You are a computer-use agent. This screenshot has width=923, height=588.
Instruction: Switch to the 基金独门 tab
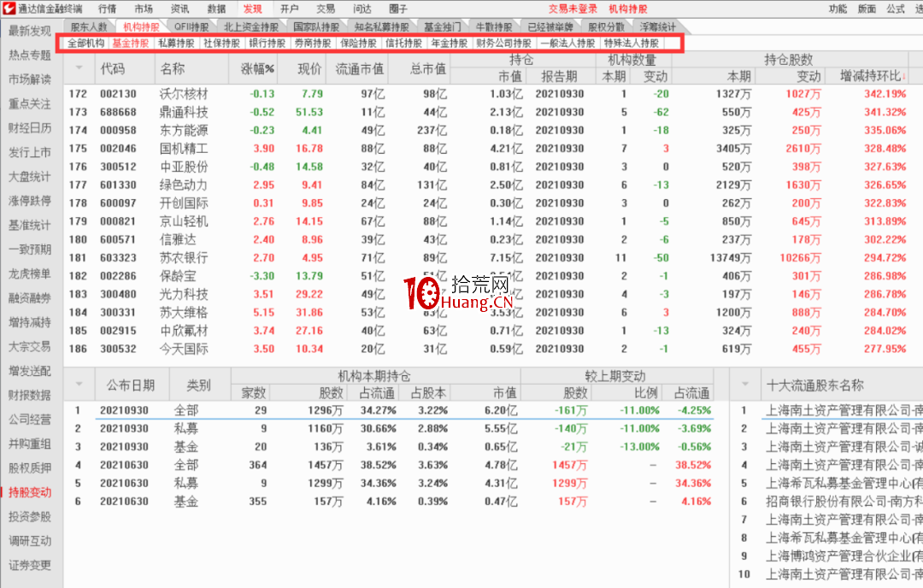442,27
